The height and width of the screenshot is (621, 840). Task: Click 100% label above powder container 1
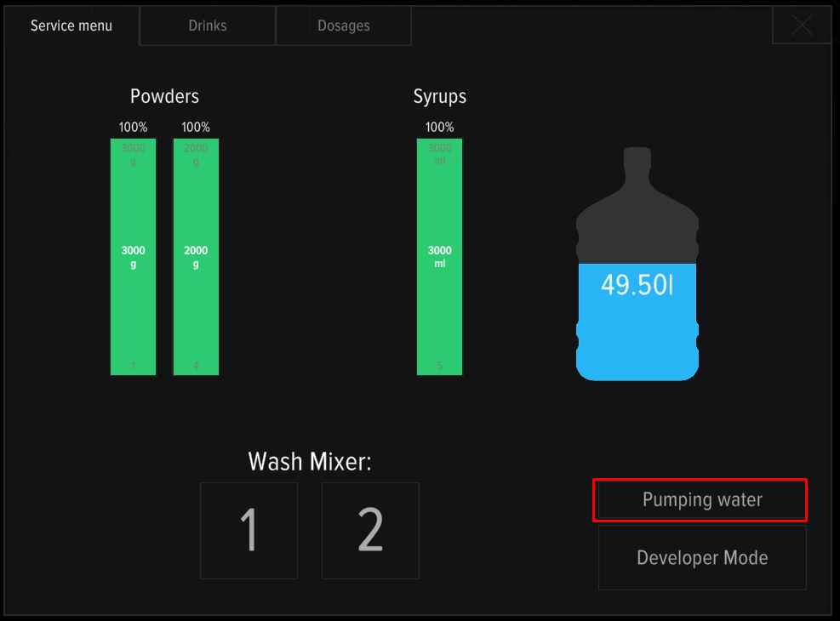[x=134, y=128]
